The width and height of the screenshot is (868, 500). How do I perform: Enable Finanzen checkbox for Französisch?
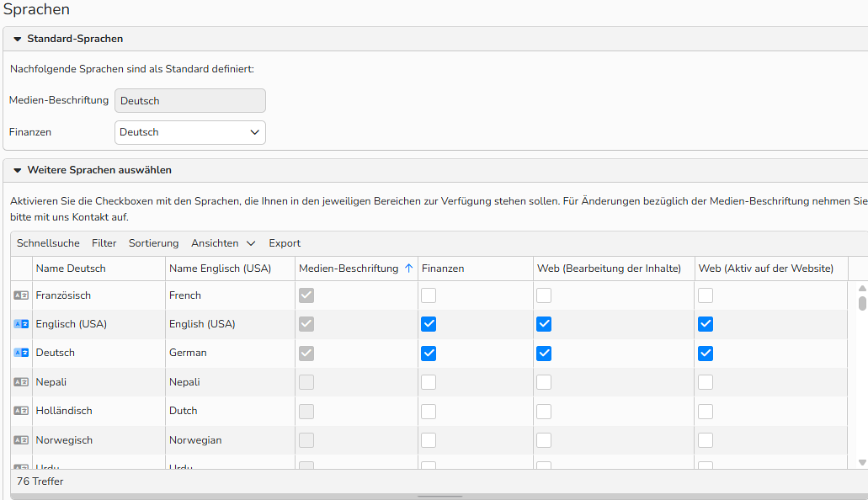(429, 295)
